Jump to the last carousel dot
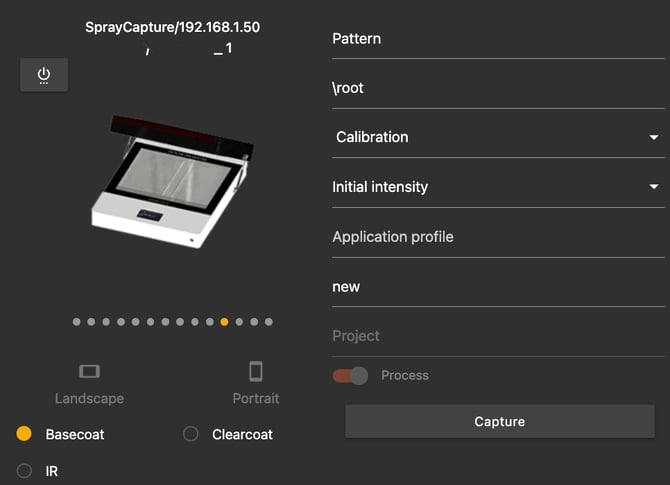 [x=269, y=322]
